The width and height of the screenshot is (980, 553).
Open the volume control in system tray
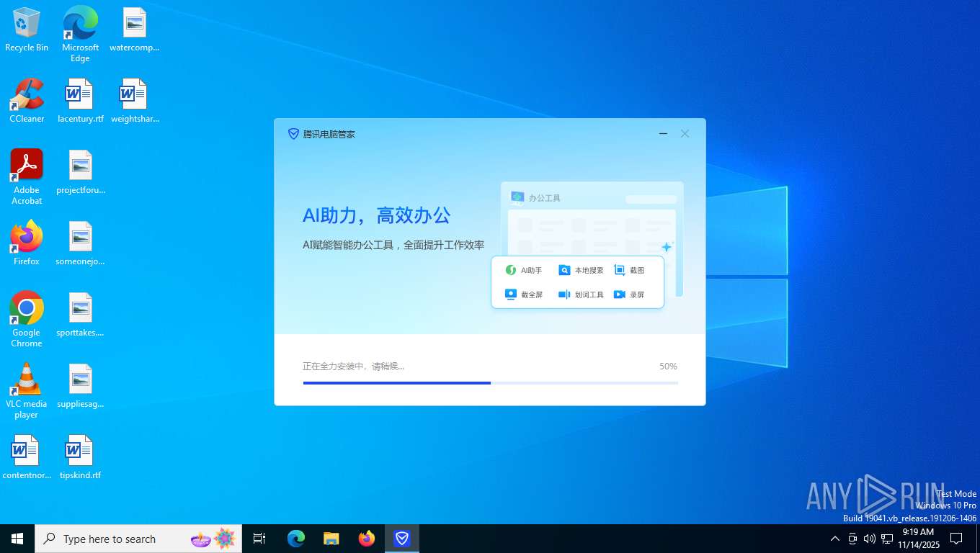click(870, 539)
